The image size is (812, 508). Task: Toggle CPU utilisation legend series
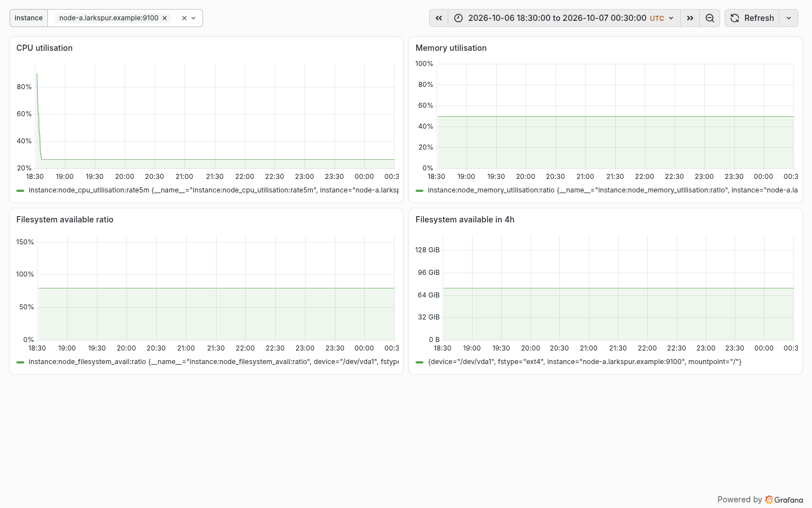coord(213,190)
